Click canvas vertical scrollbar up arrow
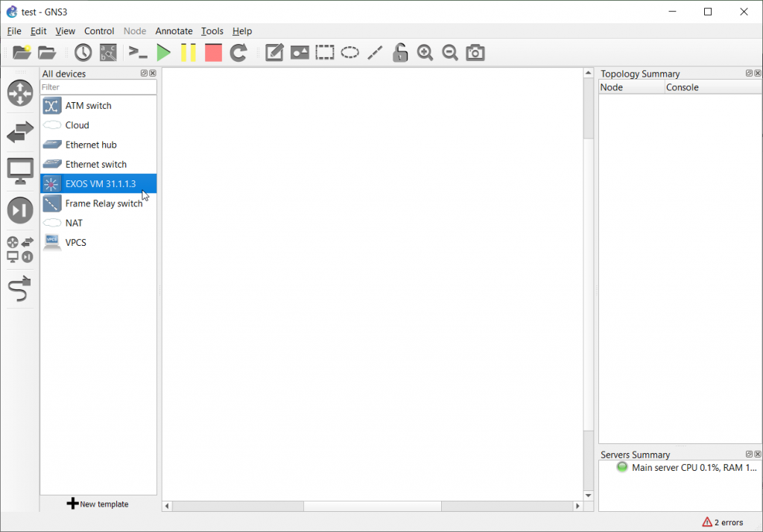This screenshot has width=763, height=532. click(x=589, y=72)
